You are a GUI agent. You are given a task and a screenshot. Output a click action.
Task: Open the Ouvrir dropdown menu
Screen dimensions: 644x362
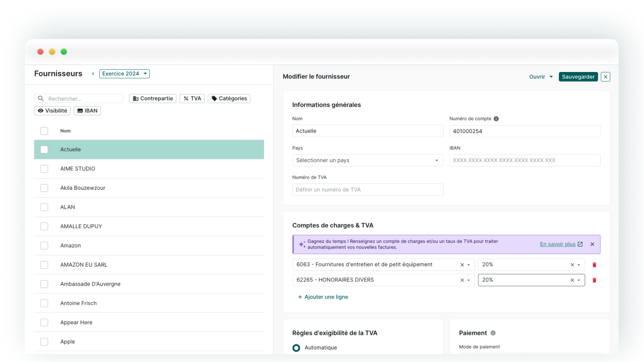[541, 77]
